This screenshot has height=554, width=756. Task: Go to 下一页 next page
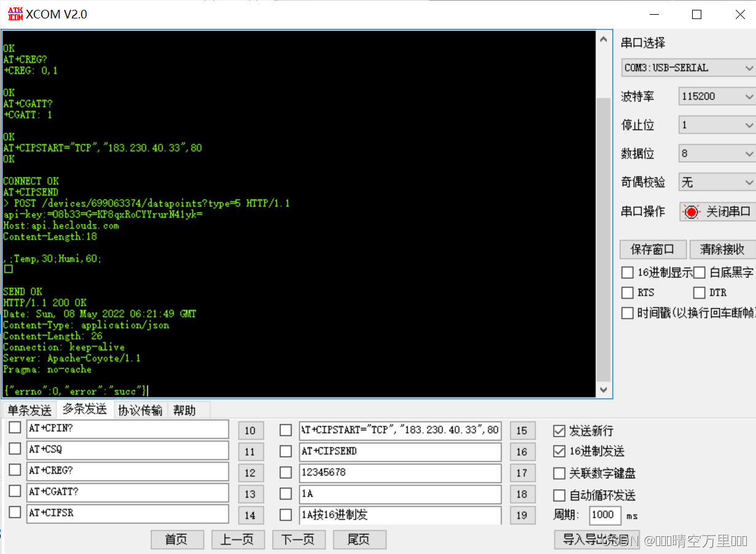(x=298, y=540)
